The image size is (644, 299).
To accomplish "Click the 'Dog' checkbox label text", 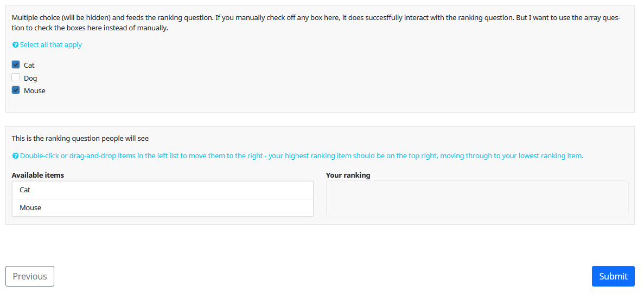I will click(30, 79).
